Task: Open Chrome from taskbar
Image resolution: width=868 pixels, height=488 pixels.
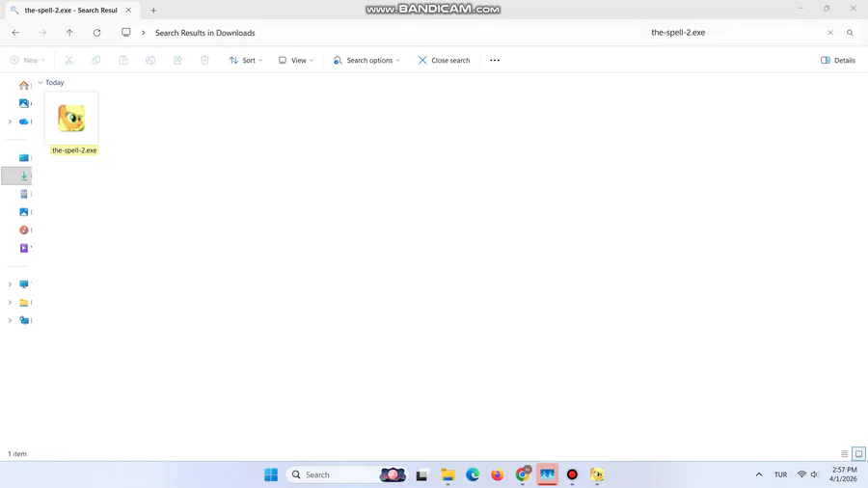Action: click(x=523, y=474)
